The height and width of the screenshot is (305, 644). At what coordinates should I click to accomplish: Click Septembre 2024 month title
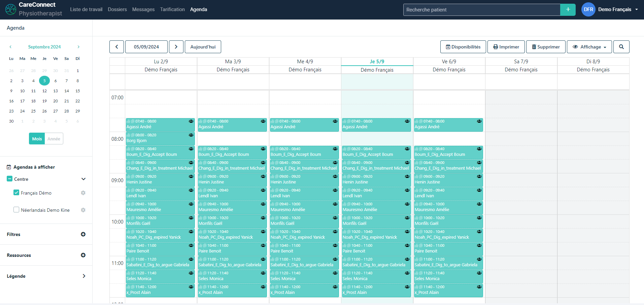[44, 47]
